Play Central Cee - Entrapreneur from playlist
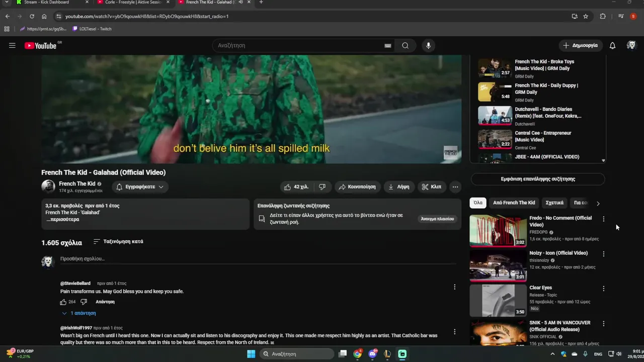644x362 pixels. coord(538,139)
